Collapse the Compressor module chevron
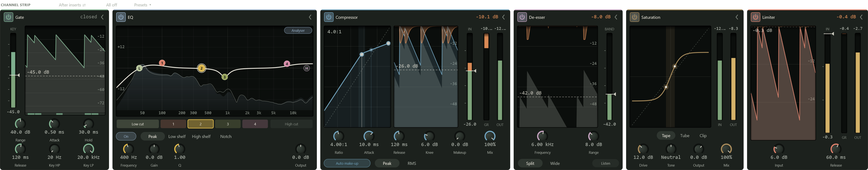868x170 pixels. [x=503, y=17]
